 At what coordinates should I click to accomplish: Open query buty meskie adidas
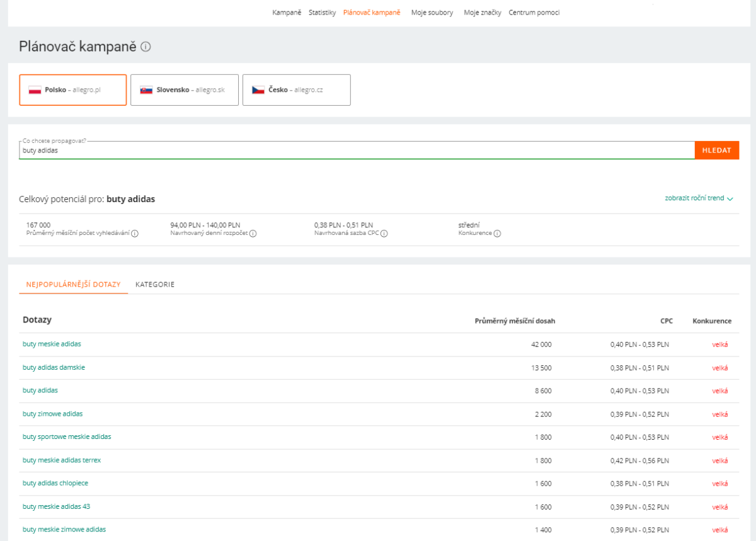click(52, 344)
